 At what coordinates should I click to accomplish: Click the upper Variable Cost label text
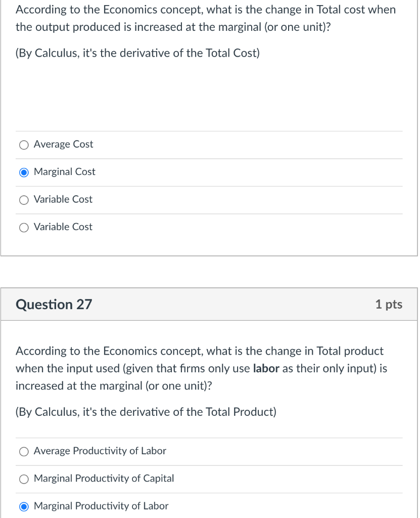click(x=63, y=199)
